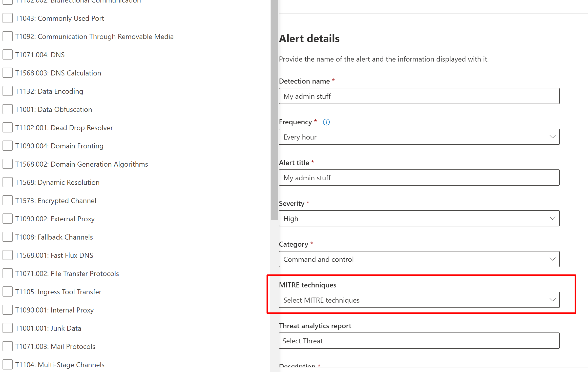Click the Select Threat input box
The image size is (588, 372).
point(419,341)
